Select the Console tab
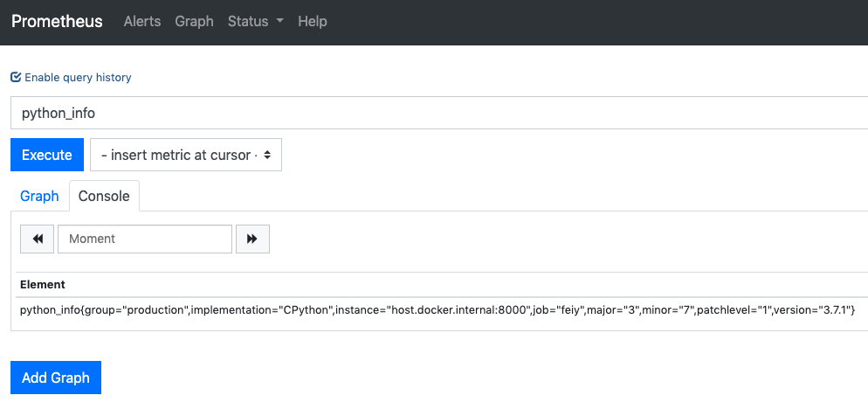Screen dimensions: 868x416 [104, 196]
